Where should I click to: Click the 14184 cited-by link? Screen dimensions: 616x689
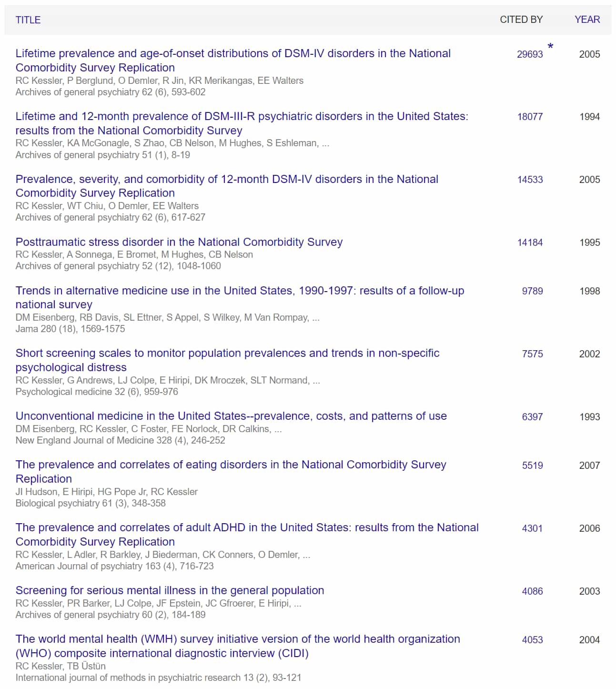coord(530,242)
